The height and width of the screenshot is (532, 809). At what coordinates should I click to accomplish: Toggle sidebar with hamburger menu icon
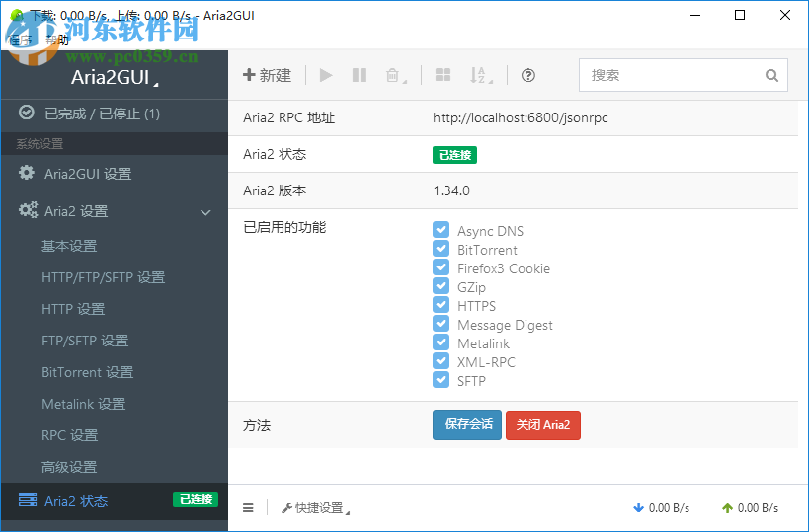tap(248, 508)
